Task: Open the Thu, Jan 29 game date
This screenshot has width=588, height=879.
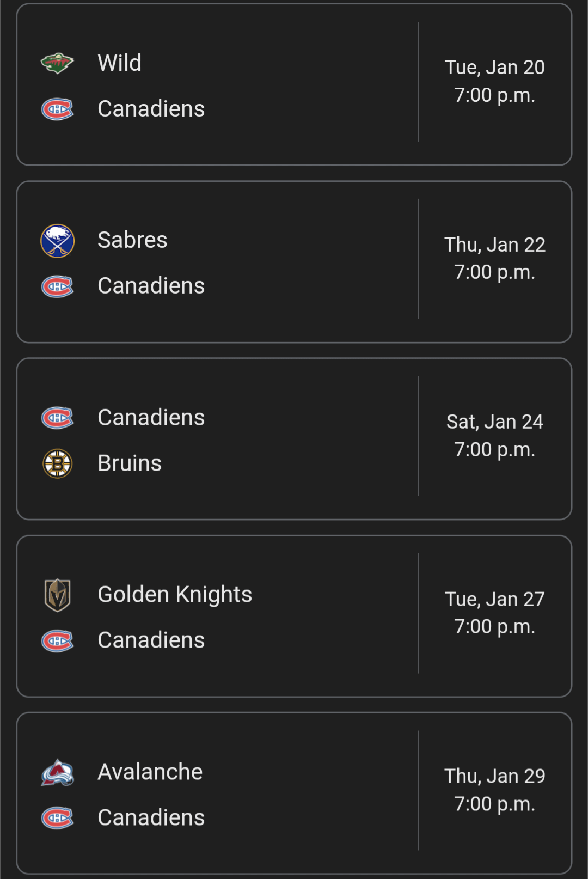Action: pos(494,777)
